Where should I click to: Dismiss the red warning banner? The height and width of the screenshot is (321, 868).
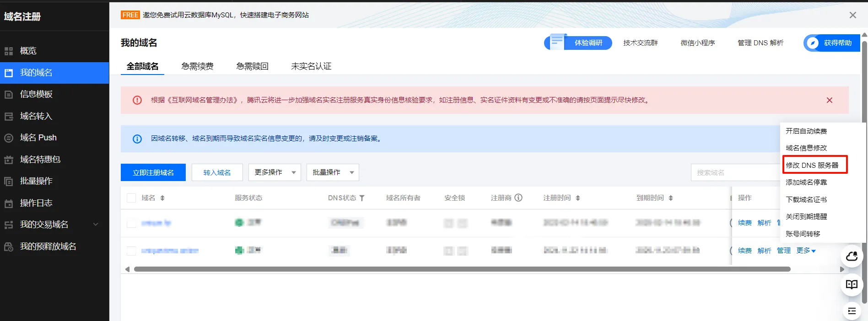pos(829,100)
